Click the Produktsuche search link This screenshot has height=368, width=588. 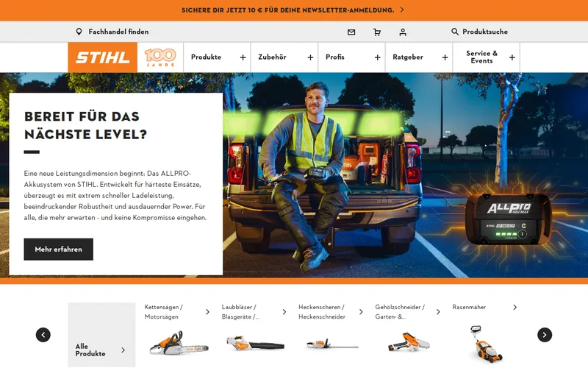pos(485,32)
